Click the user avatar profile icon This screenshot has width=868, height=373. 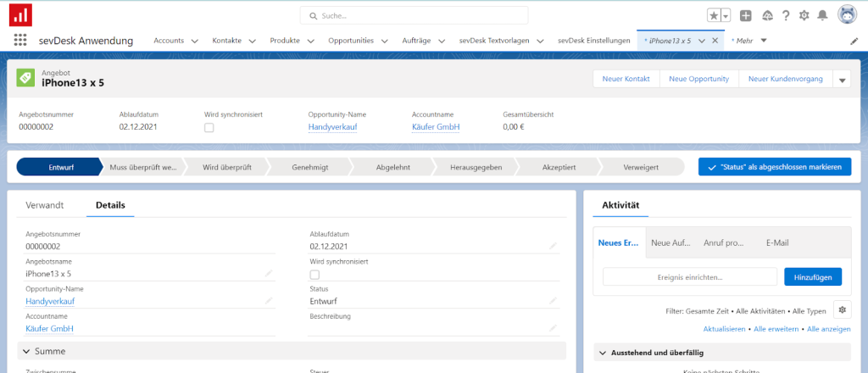pos(846,15)
